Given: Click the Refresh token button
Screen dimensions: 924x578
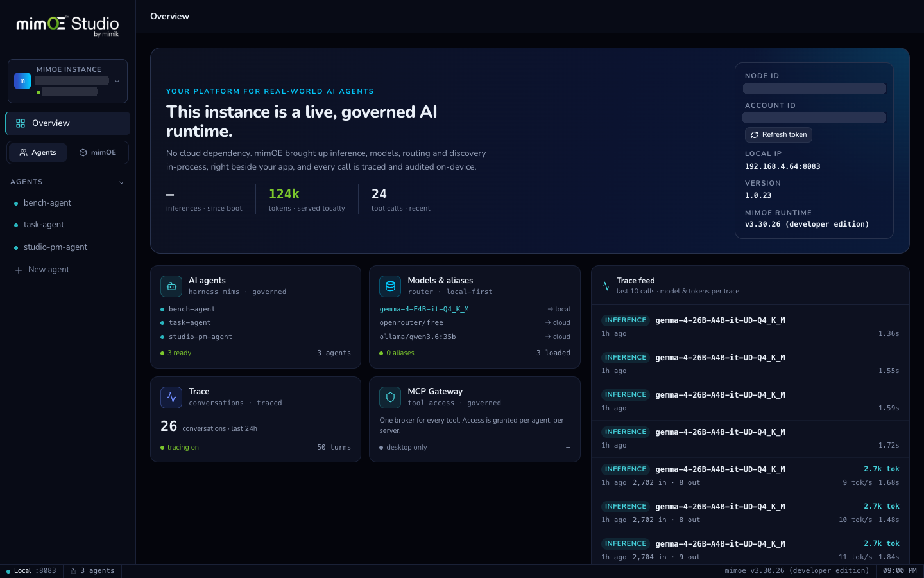Looking at the screenshot, I should (778, 134).
